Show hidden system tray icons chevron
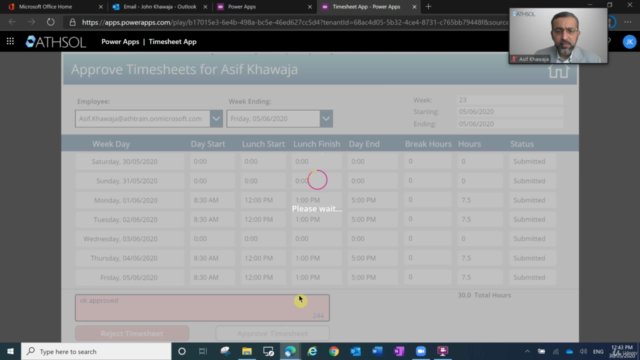The height and width of the screenshot is (360, 640). click(527, 351)
